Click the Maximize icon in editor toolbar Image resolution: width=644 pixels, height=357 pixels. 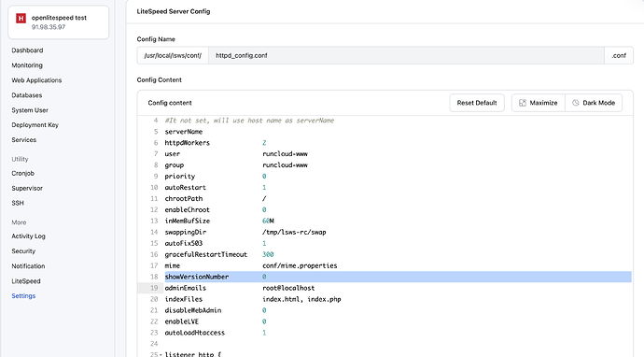click(523, 103)
